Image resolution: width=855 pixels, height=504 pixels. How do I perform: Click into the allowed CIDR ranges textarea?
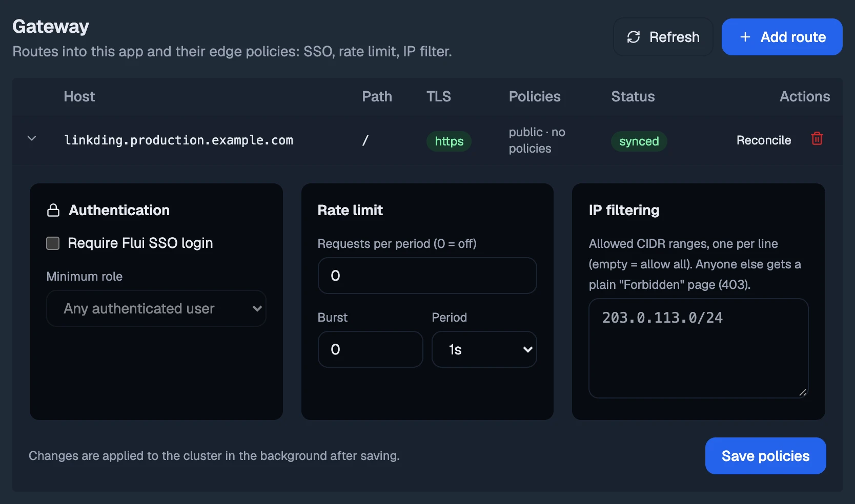699,348
